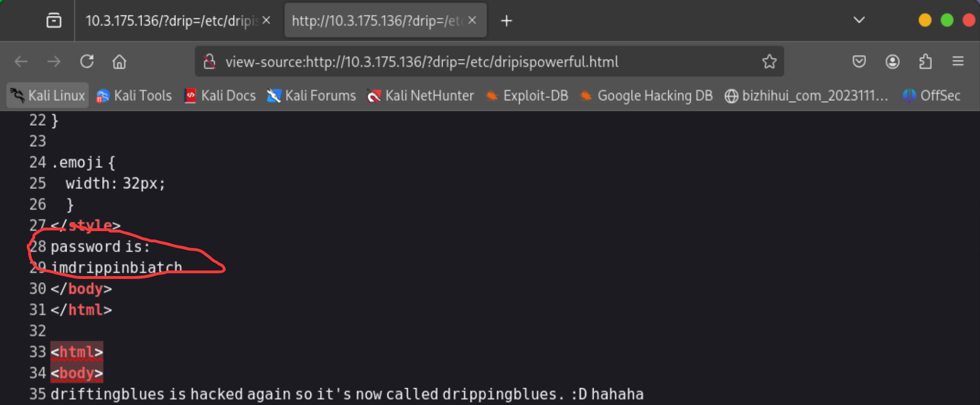Screen dimensions: 980x405
Task: Open the Pocket save icon
Action: [859, 61]
